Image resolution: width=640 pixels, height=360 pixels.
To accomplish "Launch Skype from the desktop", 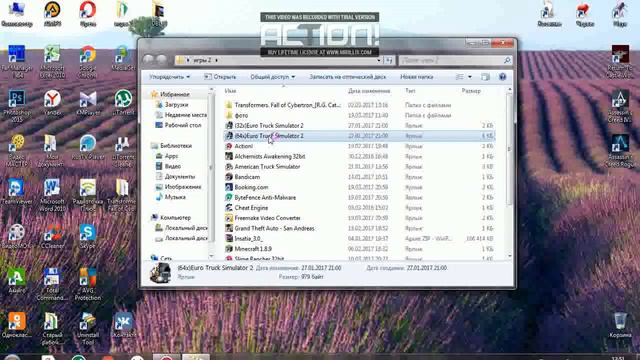I will [88, 236].
